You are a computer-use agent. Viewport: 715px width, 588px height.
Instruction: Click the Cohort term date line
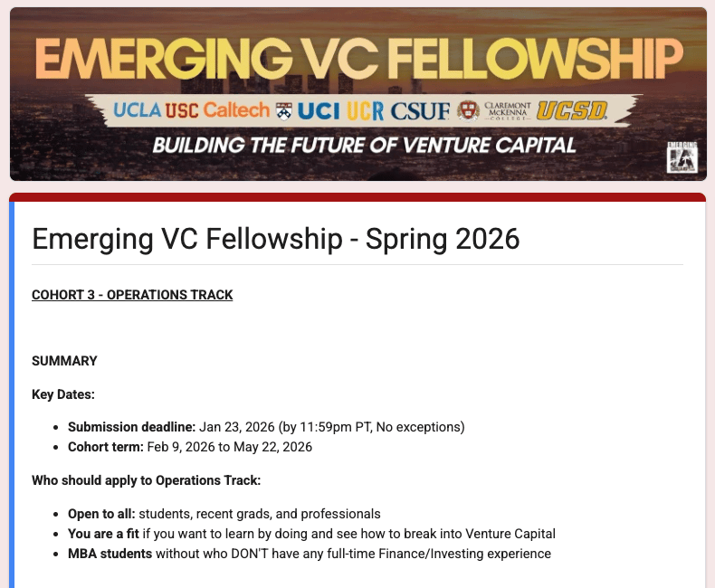click(190, 447)
